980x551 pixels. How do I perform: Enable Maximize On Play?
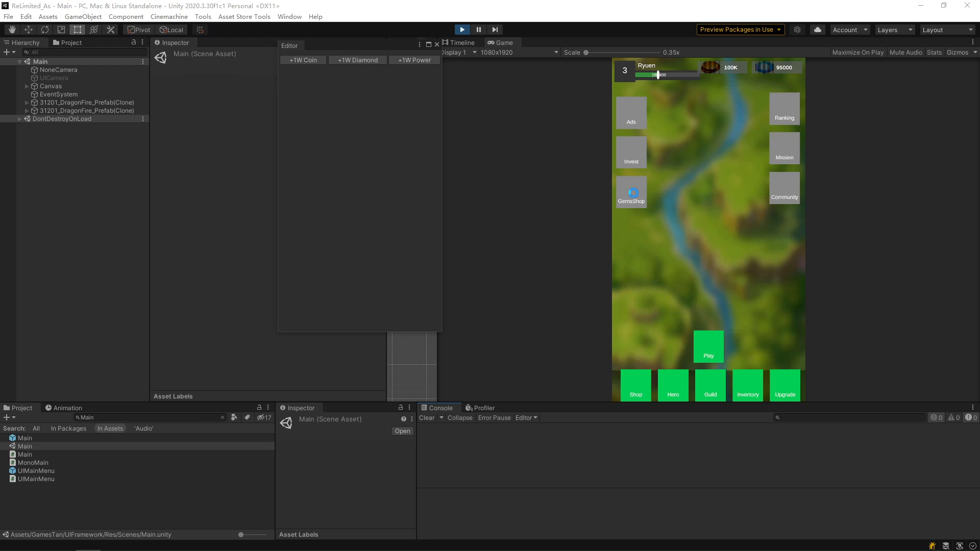point(857,52)
